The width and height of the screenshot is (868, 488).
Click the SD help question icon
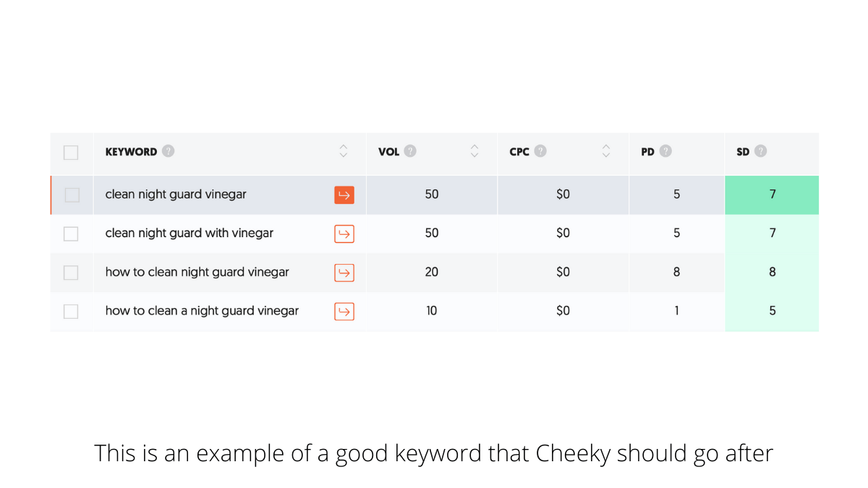pyautogui.click(x=760, y=151)
